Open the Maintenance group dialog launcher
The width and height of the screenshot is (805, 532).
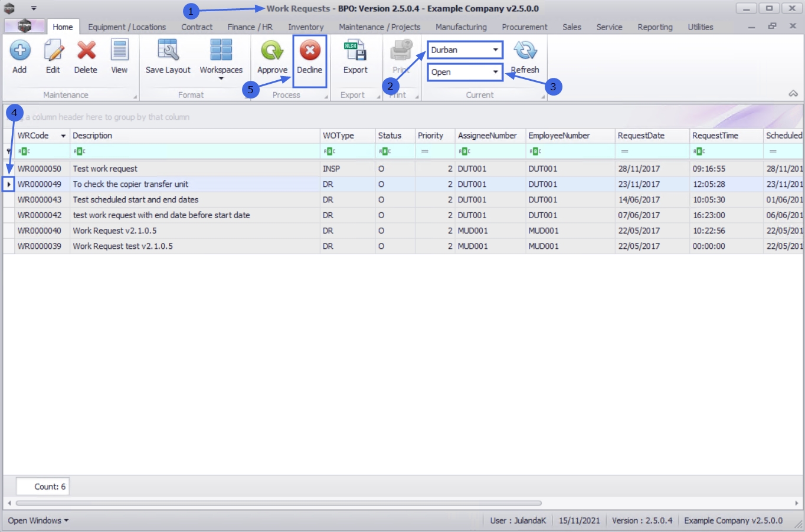point(135,97)
